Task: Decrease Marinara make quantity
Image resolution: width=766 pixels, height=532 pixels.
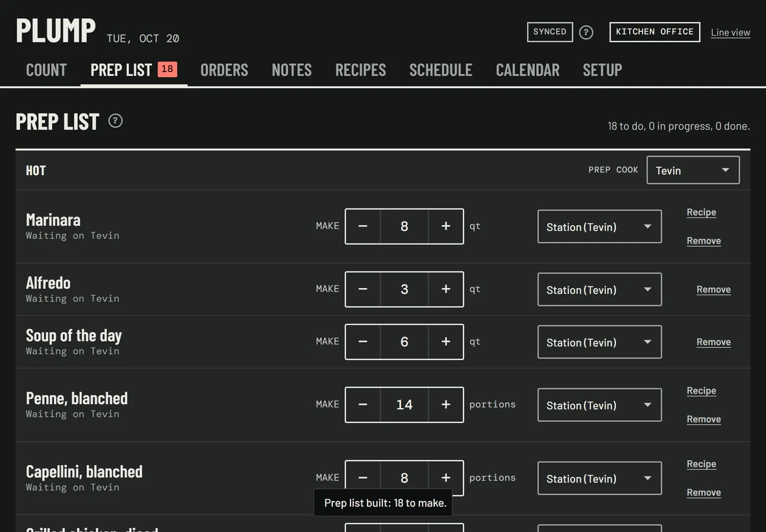Action: (362, 226)
